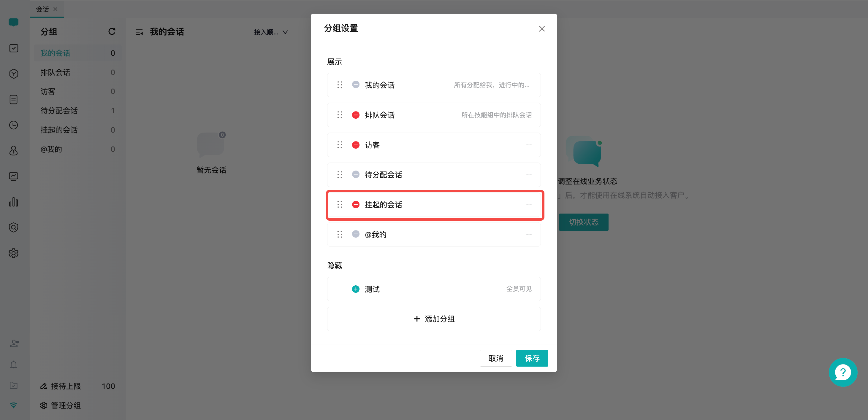This screenshot has width=868, height=420.
Task: Click the notification bell icon
Action: tap(13, 365)
